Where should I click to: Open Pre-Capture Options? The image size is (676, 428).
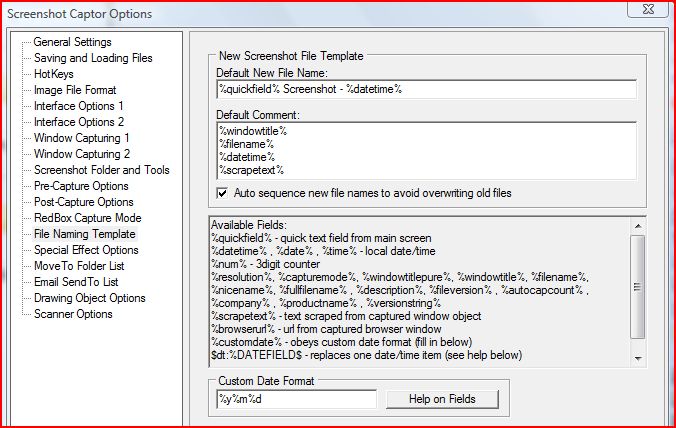pyautogui.click(x=81, y=186)
